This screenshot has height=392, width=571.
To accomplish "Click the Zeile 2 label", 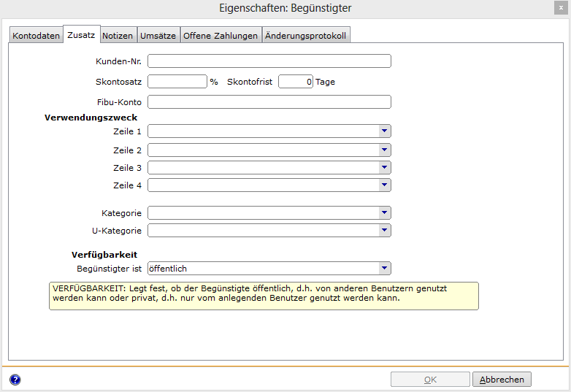I will pos(128,150).
